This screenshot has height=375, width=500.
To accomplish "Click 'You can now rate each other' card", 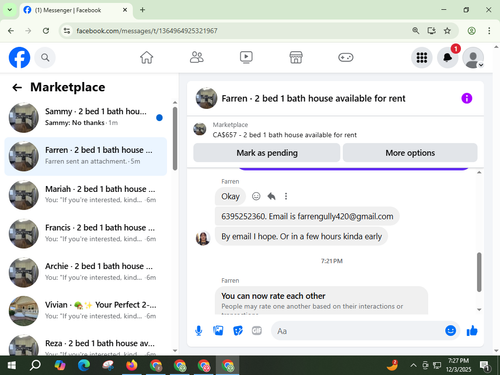I will [321, 300].
